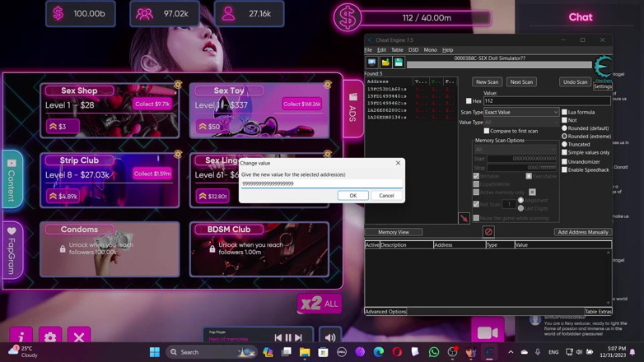
Task: Skip to next track in Fap Player
Action: (299, 337)
